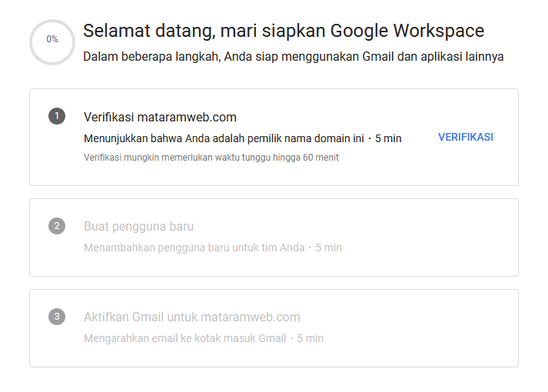Viewport: 548px width, 392px height.
Task: Select the step 1 number badge
Action: point(57,116)
